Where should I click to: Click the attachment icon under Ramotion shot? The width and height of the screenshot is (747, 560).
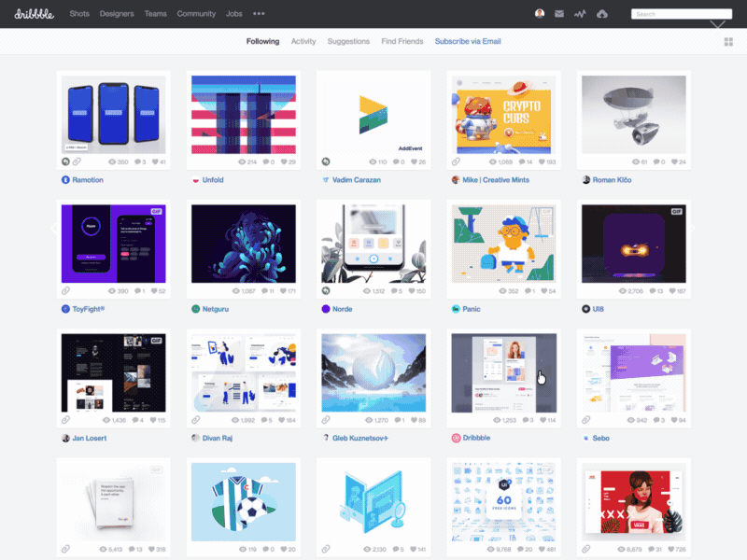tap(77, 161)
